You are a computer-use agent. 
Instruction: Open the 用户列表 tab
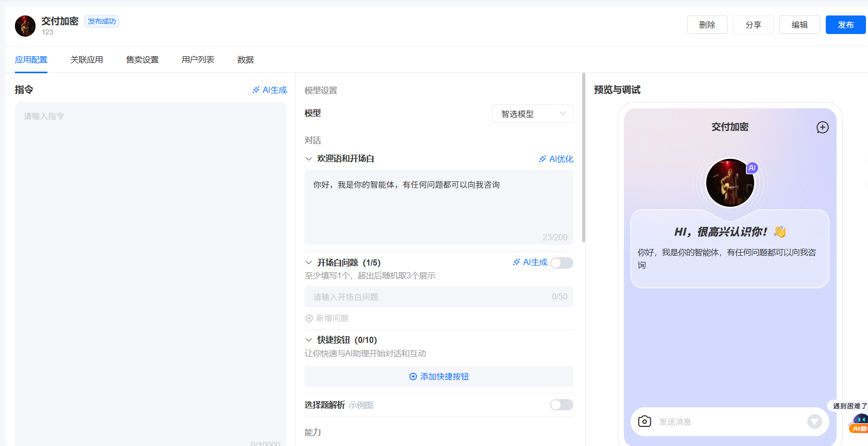198,60
